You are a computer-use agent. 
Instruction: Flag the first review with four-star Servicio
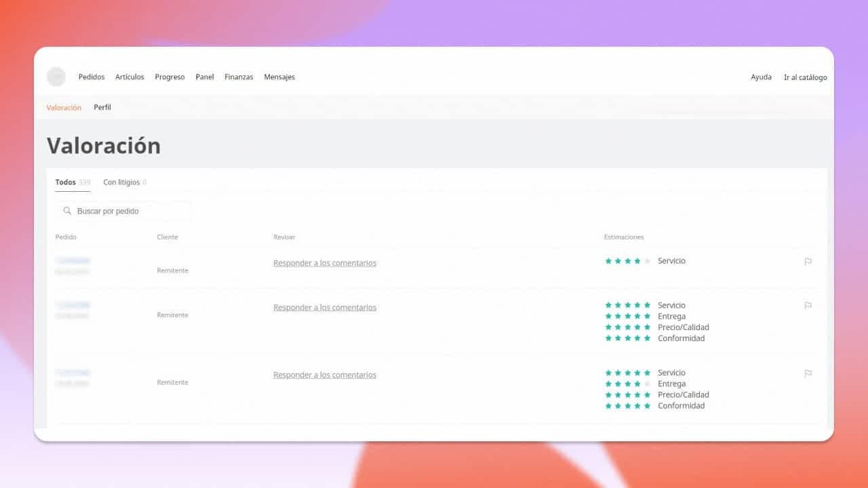point(808,262)
